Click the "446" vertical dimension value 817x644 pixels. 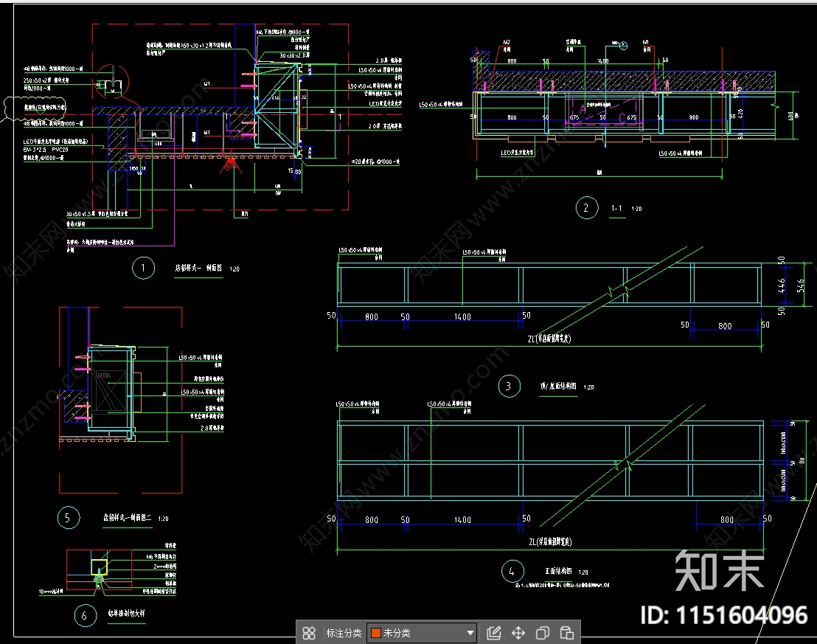click(781, 285)
